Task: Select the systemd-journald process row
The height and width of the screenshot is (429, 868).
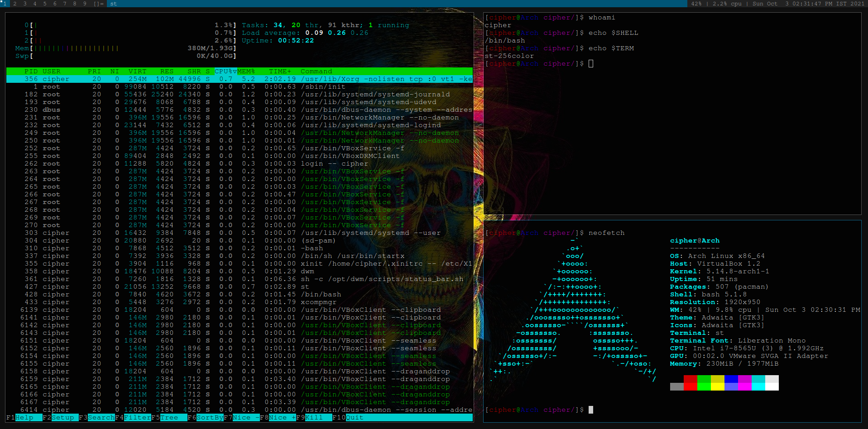Action: (x=240, y=95)
